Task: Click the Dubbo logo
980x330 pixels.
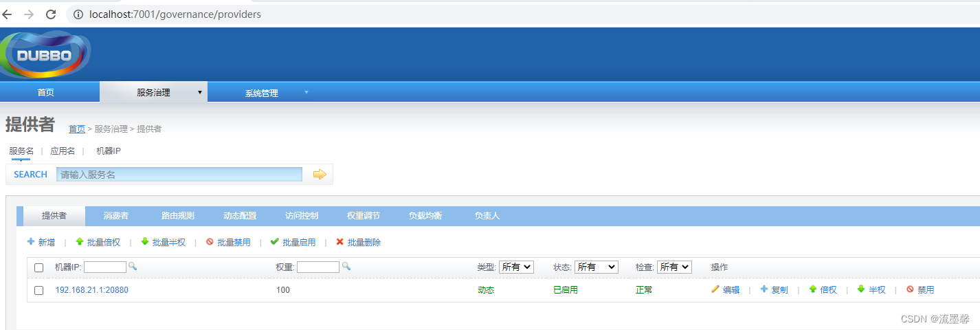Action: [45, 55]
